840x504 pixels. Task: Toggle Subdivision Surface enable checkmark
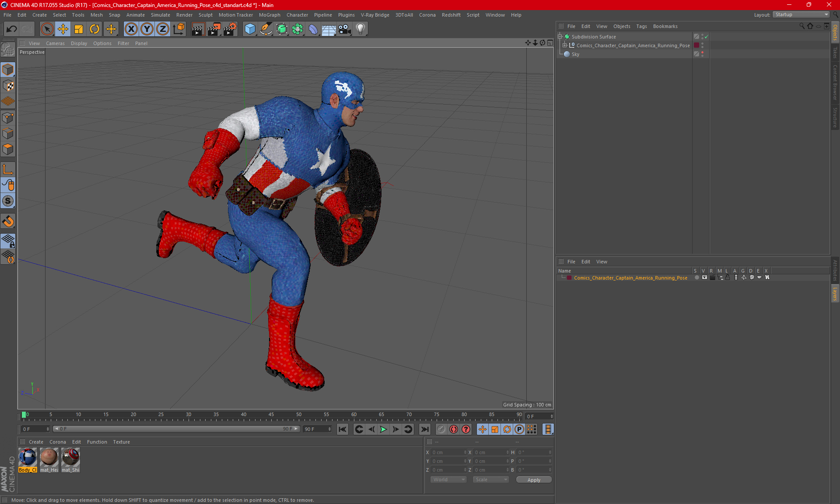tap(706, 37)
